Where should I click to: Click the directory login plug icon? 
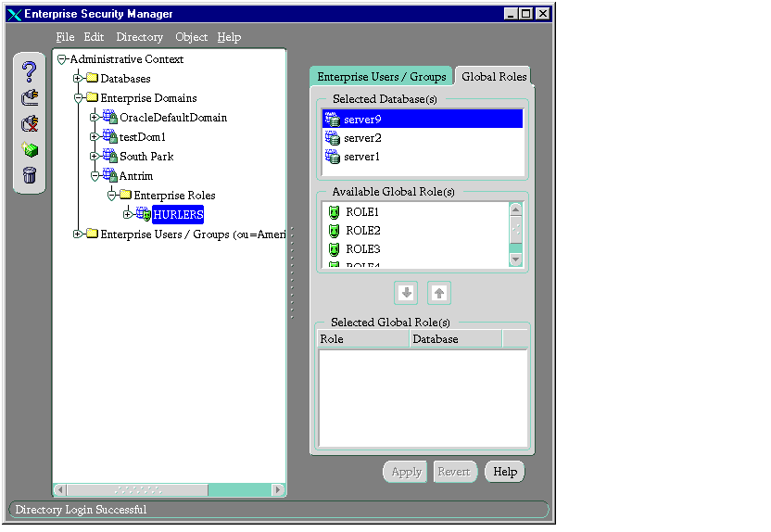pos(30,97)
